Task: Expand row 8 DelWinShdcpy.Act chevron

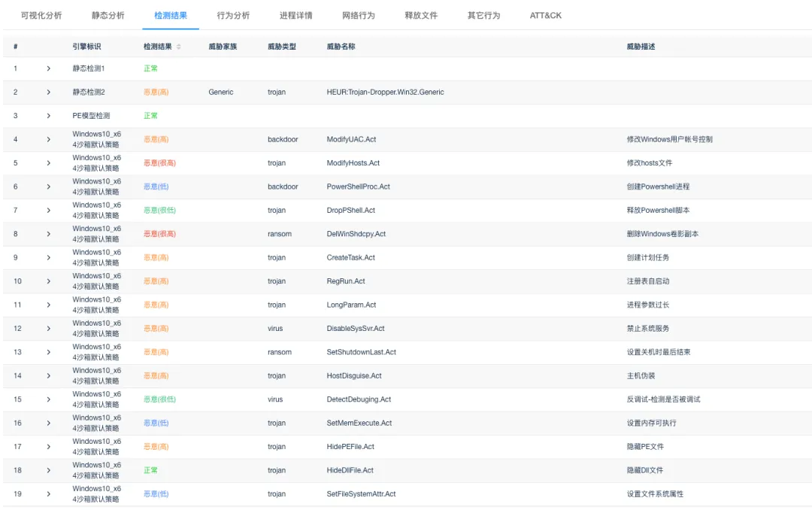Action: click(49, 234)
